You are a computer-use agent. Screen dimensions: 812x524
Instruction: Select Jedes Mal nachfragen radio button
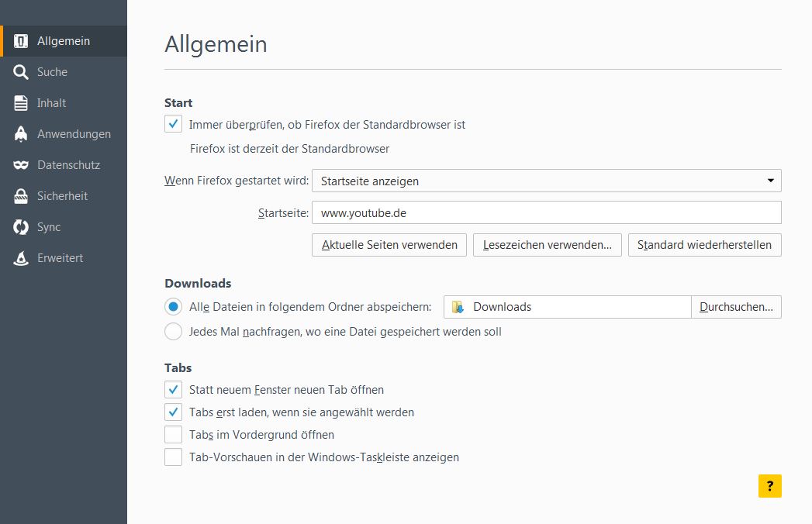point(174,332)
